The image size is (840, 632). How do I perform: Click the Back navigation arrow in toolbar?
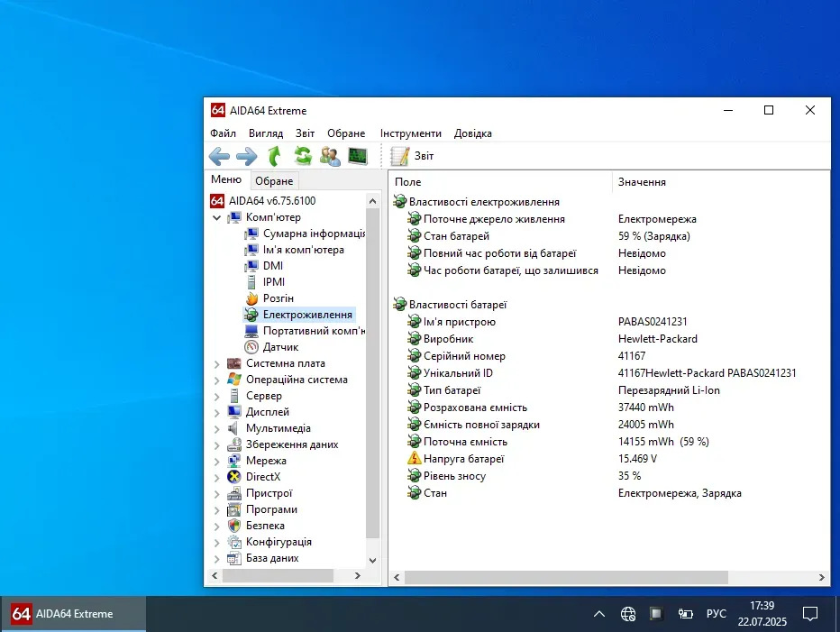coord(219,156)
